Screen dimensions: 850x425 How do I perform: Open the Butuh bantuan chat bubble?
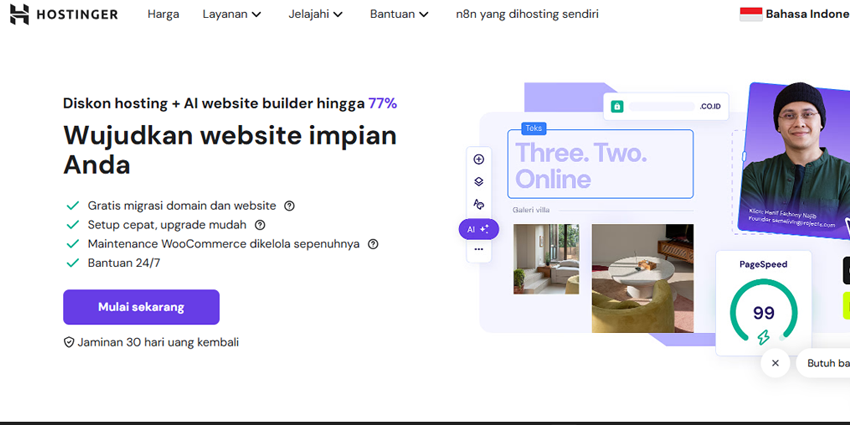(823, 363)
